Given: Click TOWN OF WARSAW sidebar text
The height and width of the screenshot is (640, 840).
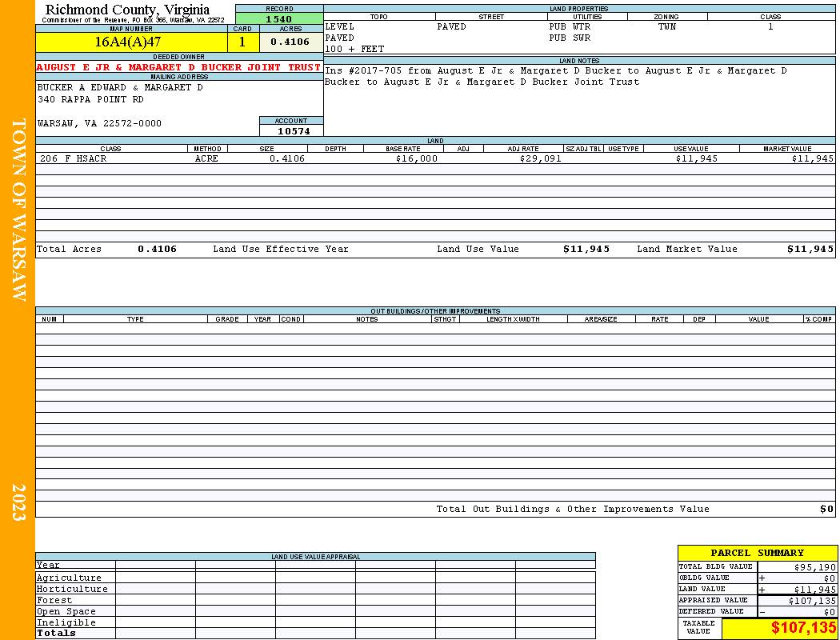Looking at the screenshot, I should 18,210.
